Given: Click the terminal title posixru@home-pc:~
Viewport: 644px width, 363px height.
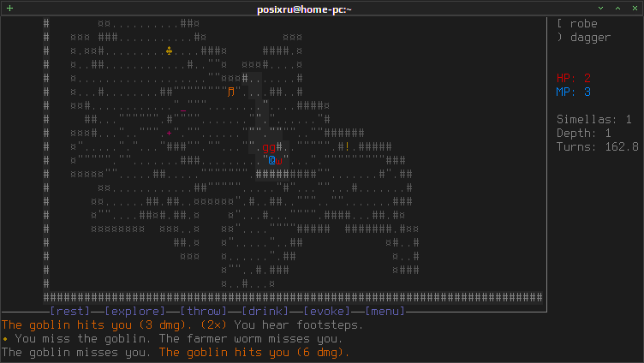Looking at the screenshot, I should tap(304, 9).
